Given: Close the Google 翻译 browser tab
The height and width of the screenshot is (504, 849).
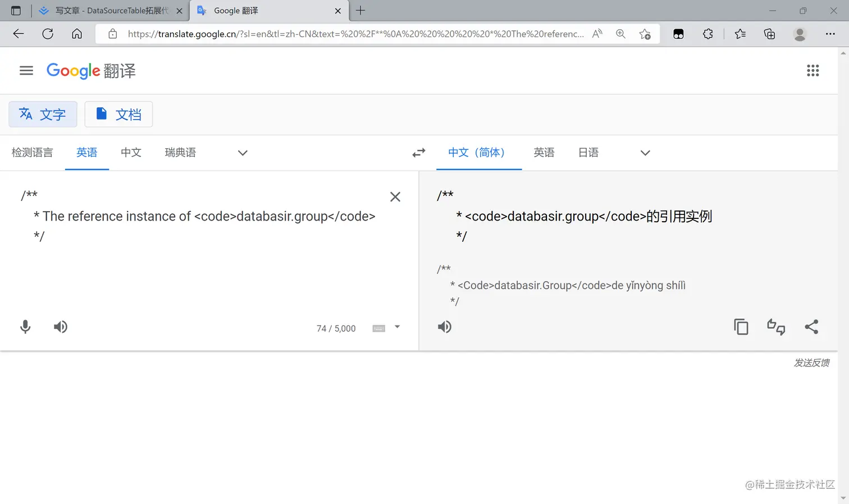Looking at the screenshot, I should pos(338,11).
